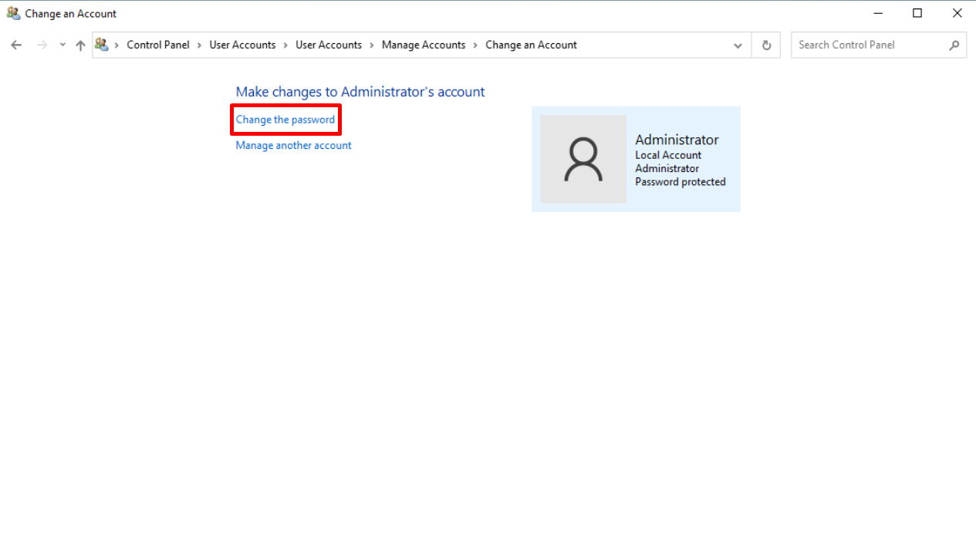Image resolution: width=976 pixels, height=560 pixels.
Task: Navigate to Control Panel breadcrumb
Action: (158, 45)
